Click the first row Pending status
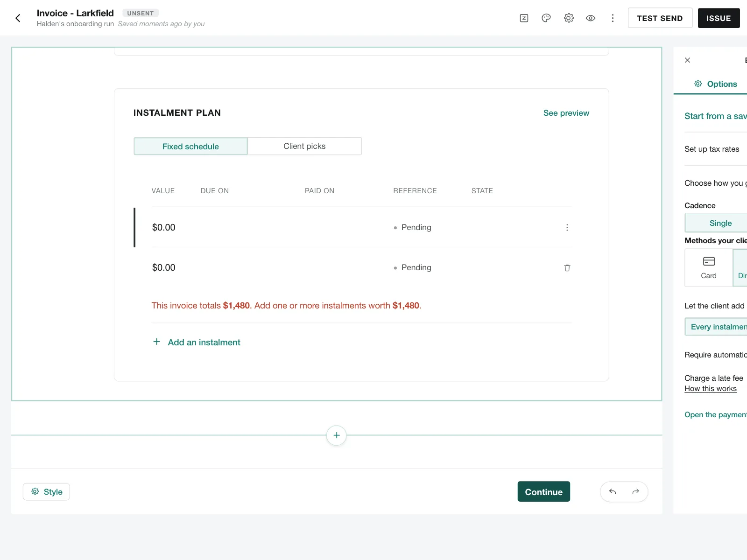Screen dimensions: 747x560 tap(412, 227)
